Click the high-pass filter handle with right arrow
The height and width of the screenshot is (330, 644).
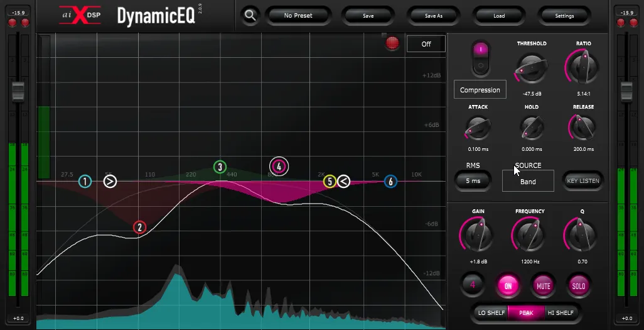(110, 182)
